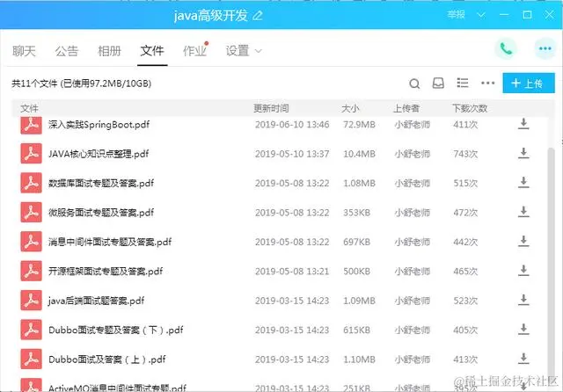Click timestamp 2019-06-10 13:46
Image resolution: width=563 pixels, height=392 pixels.
tap(292, 125)
